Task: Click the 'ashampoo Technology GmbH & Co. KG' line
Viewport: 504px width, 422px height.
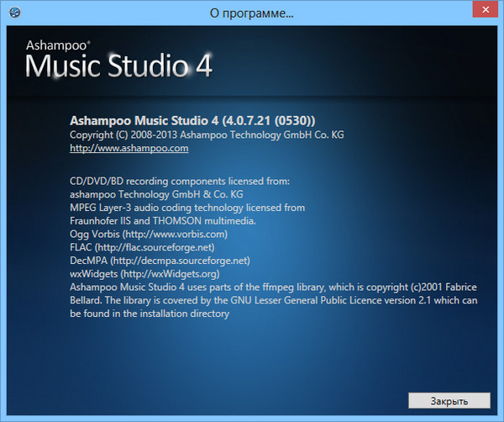Action: pos(156,194)
